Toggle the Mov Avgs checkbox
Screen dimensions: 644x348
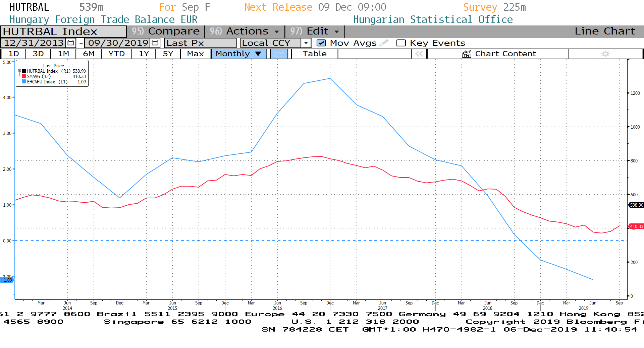tap(321, 43)
